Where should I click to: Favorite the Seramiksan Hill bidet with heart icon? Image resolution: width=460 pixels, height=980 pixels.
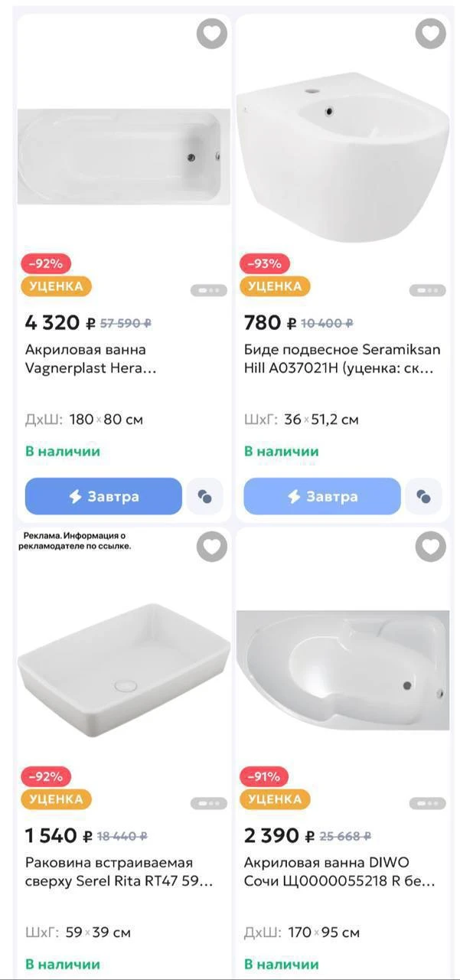coord(431,34)
